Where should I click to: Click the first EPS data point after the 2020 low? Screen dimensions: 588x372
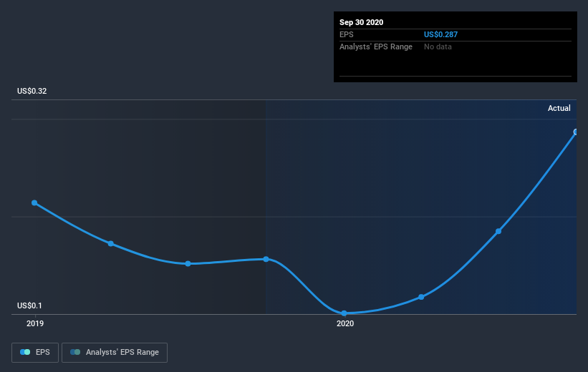click(x=421, y=297)
